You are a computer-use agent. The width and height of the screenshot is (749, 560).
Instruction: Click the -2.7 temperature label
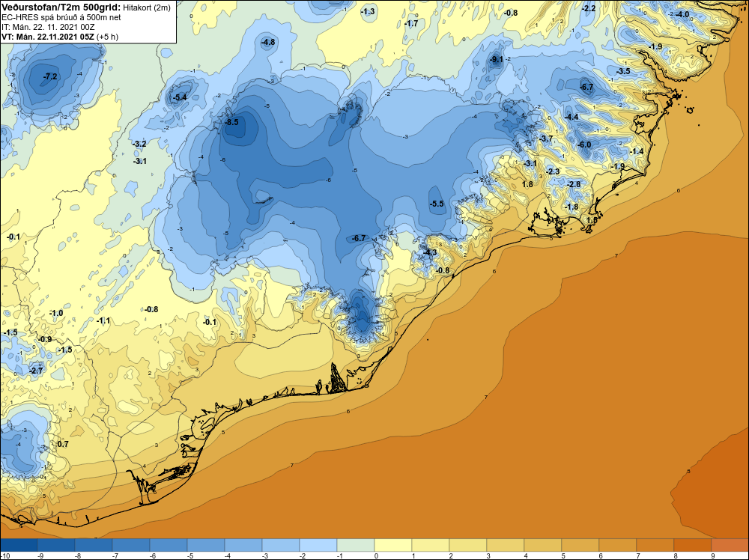point(36,371)
